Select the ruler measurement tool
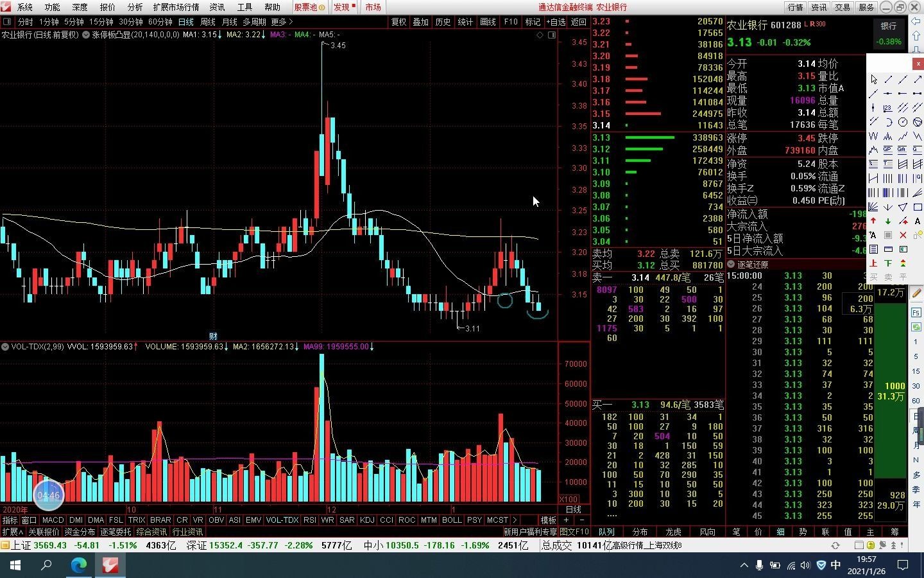 click(888, 249)
